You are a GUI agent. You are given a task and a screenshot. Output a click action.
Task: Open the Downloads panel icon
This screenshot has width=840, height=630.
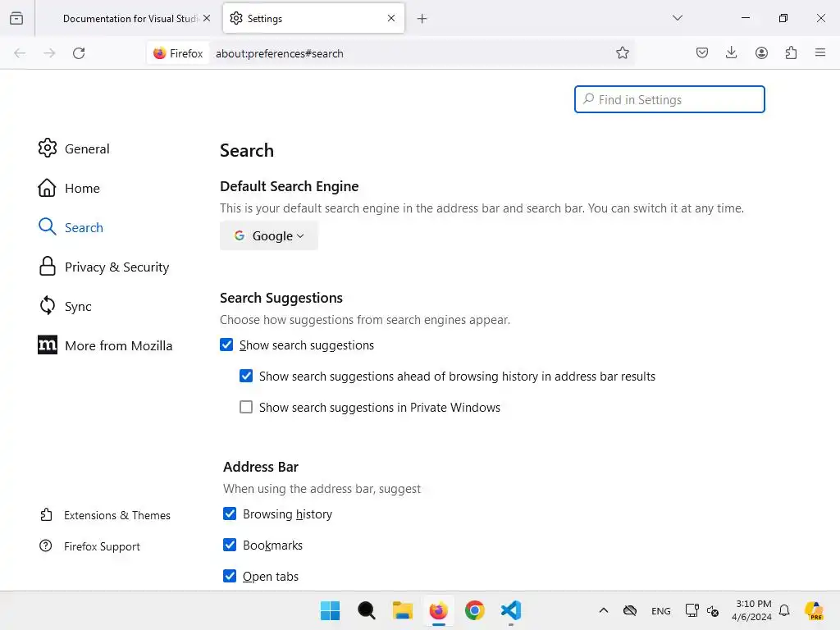click(732, 53)
